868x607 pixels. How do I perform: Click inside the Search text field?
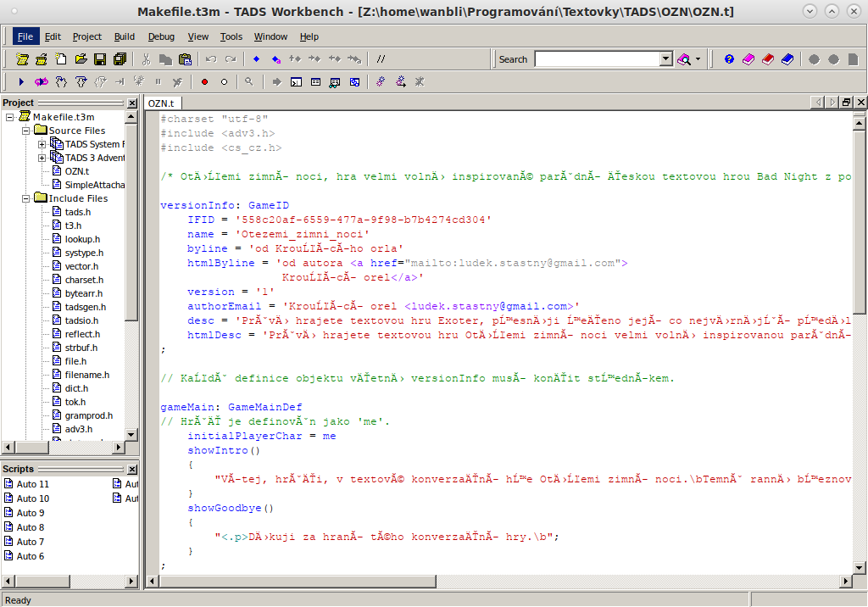(x=597, y=59)
